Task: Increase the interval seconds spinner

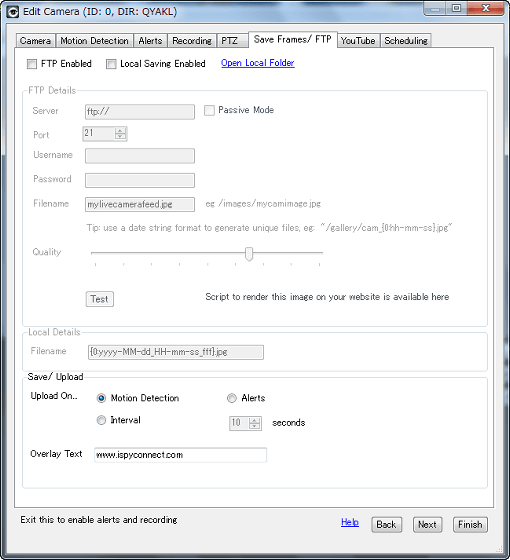Action: point(254,420)
